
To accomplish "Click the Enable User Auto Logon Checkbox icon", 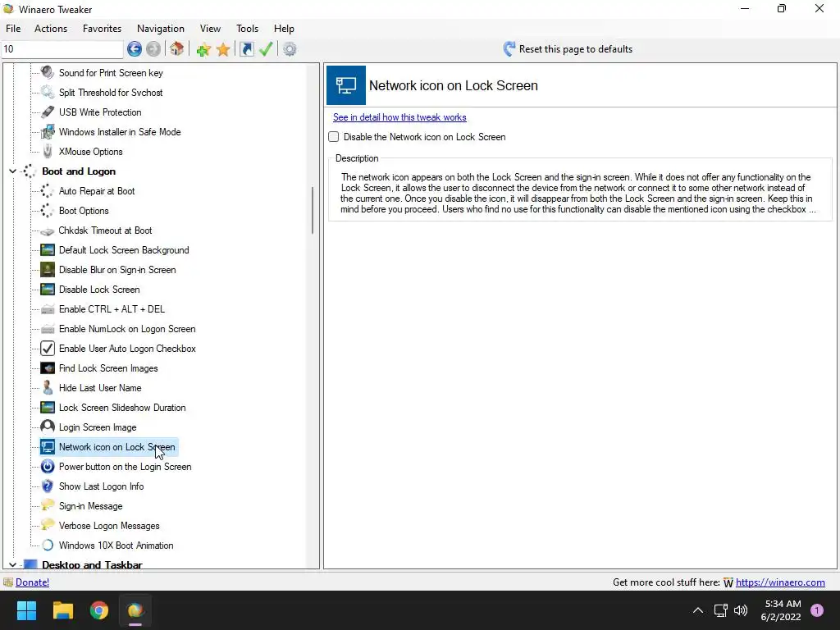I will [48, 348].
